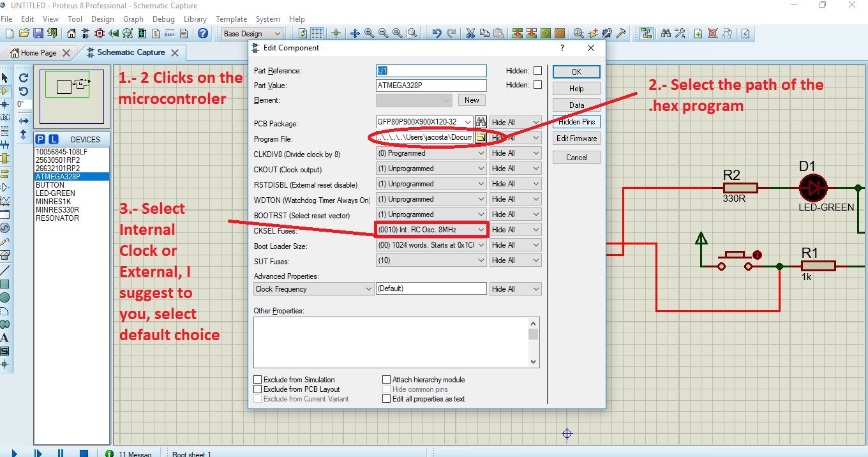Image resolution: width=868 pixels, height=457 pixels.
Task: Click the Data button
Action: coord(576,105)
